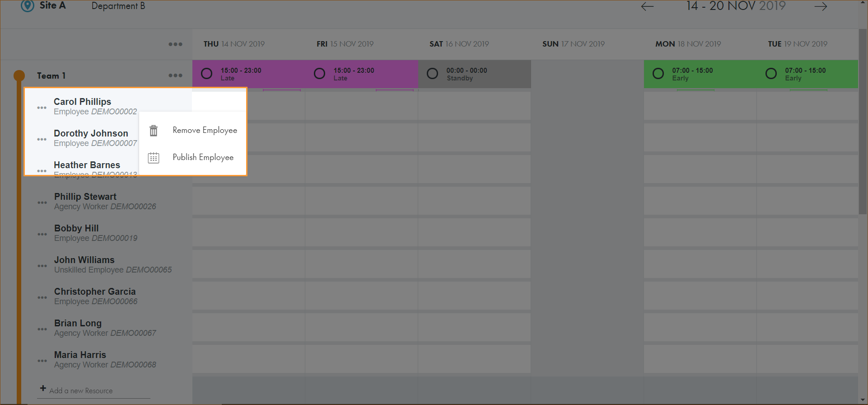Open the header three-dot menu above Team 1
868x405 pixels.
point(175,44)
